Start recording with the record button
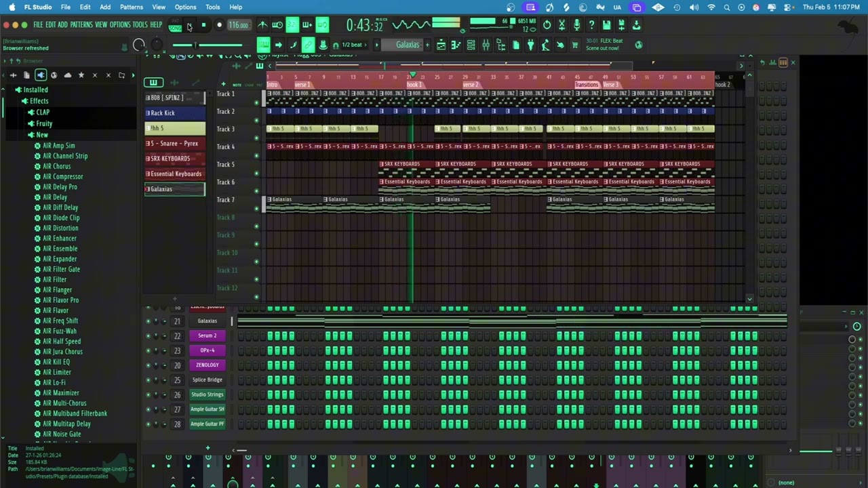 [219, 26]
